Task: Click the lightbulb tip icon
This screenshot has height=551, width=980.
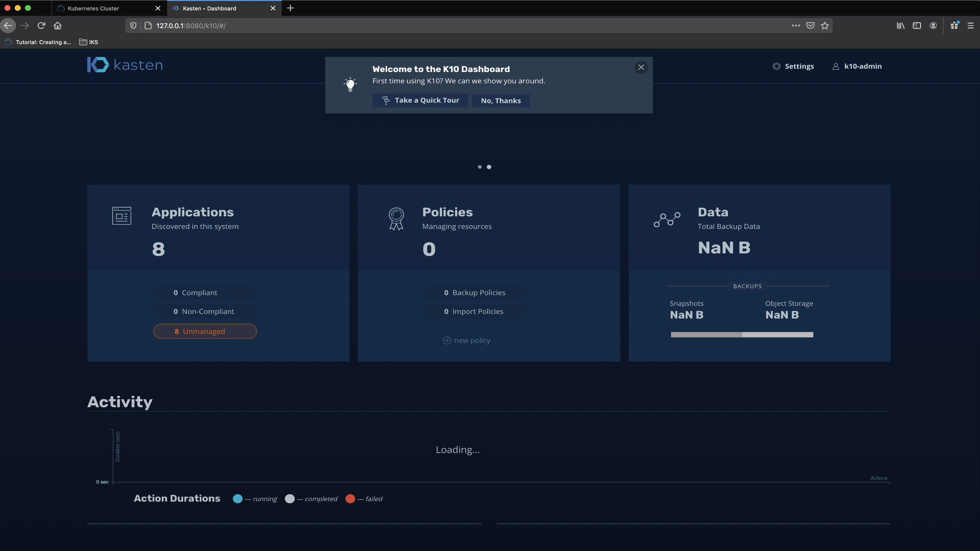Action: (x=350, y=84)
